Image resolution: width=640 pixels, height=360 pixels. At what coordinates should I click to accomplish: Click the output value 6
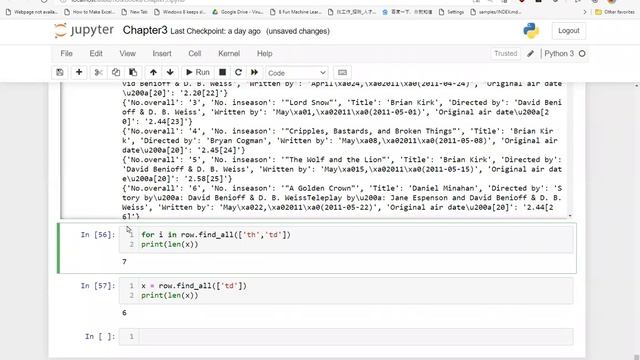(124, 313)
